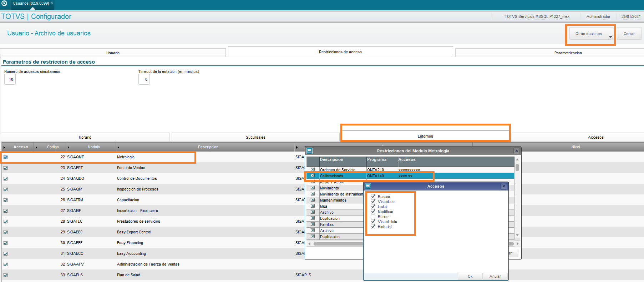The image size is (644, 282).
Task: Close the Accesos dialog with its X button
Action: click(x=504, y=186)
